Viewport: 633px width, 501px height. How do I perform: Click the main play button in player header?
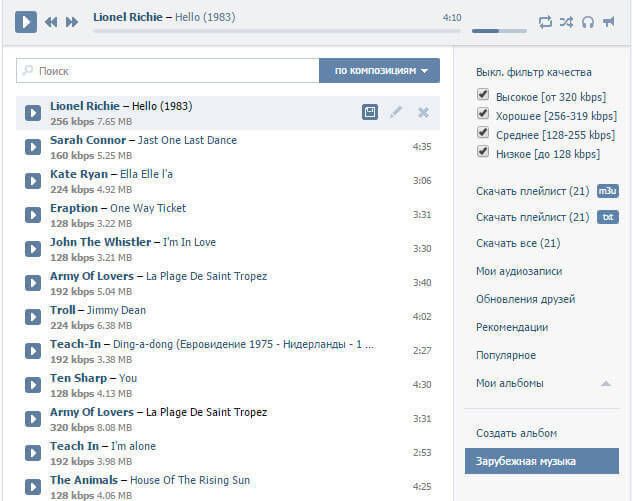coord(26,22)
